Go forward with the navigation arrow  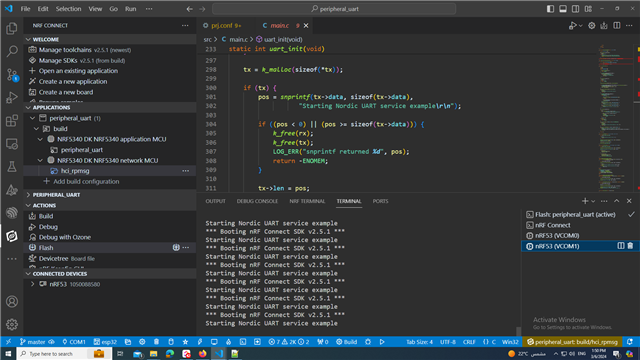pos(202,9)
